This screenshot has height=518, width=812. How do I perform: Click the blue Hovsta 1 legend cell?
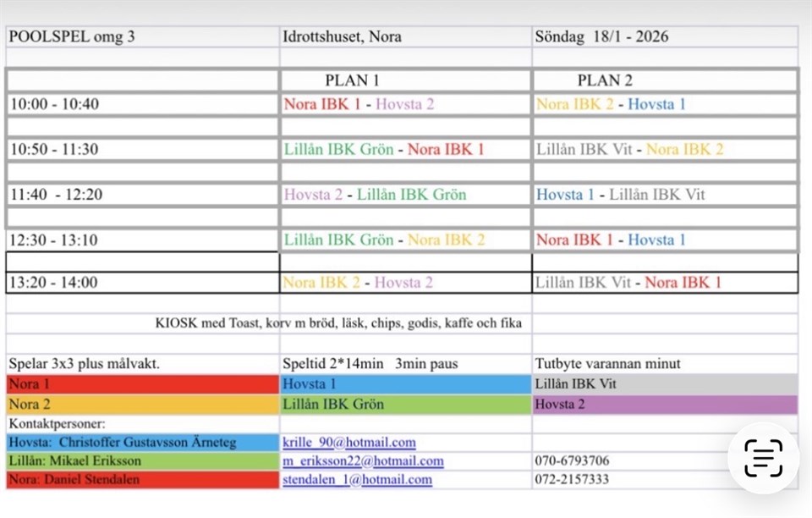point(405,384)
